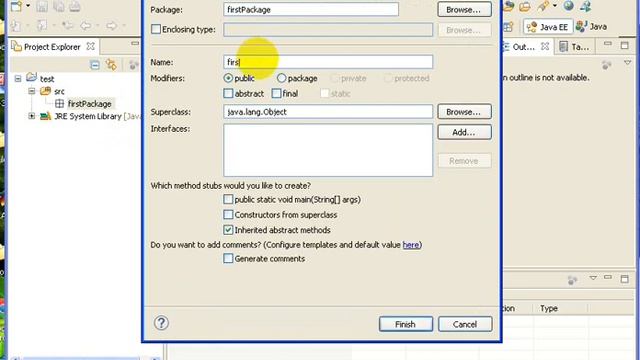Minimize the Project Explorer view
This screenshot has width=640, height=360.
[x=135, y=43]
